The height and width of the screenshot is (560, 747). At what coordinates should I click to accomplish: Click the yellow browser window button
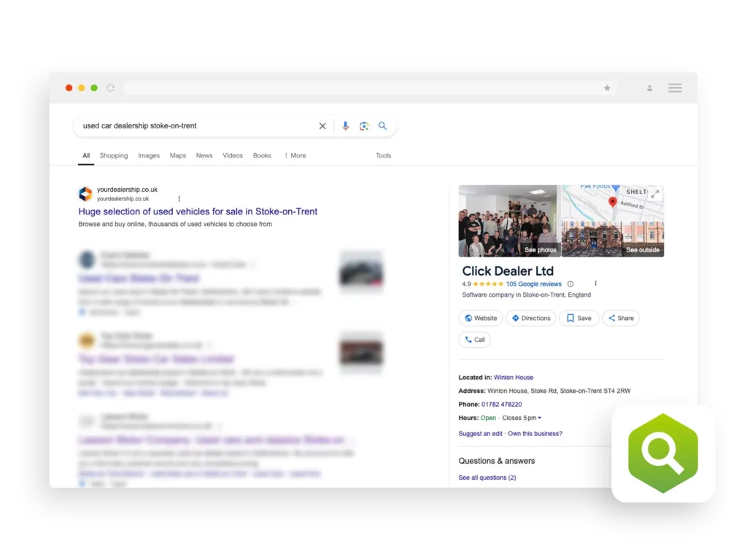[82, 88]
